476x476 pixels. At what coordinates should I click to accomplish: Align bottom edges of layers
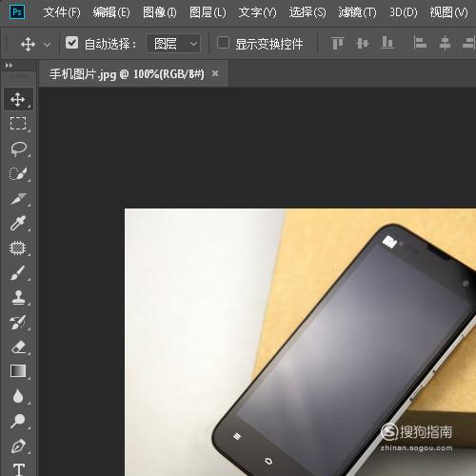[x=387, y=43]
